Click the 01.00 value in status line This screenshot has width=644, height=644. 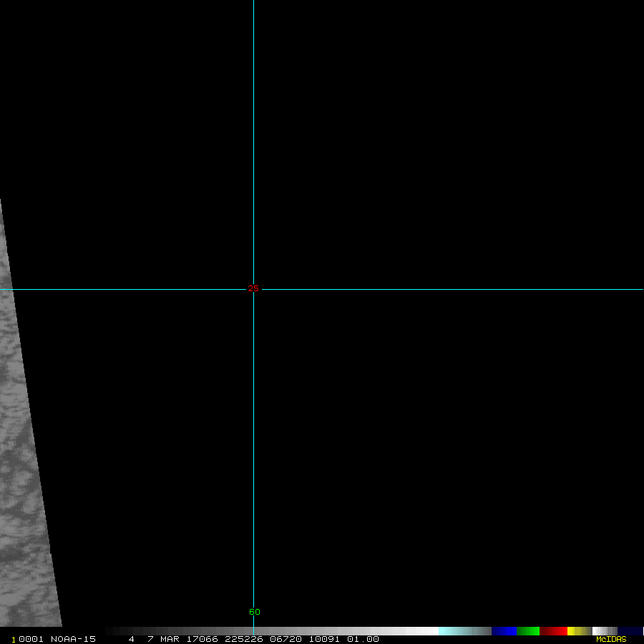click(x=363, y=639)
